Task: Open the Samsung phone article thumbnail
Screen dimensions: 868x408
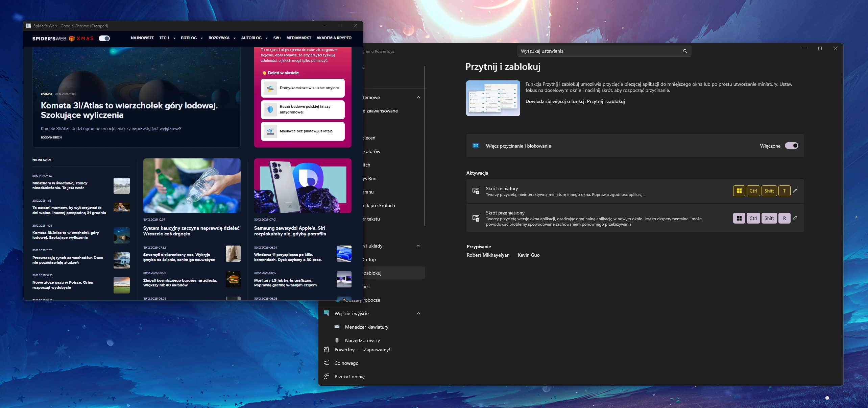Action: [303, 186]
